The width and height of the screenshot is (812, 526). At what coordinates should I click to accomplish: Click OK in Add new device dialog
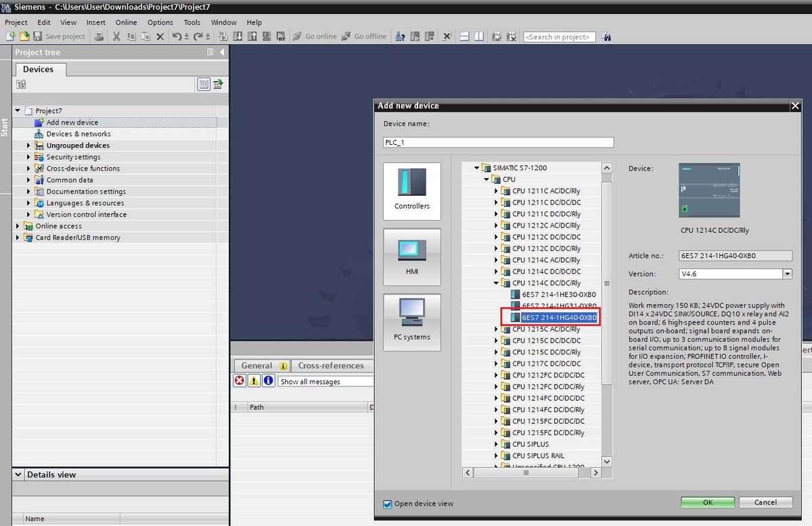[x=708, y=502]
